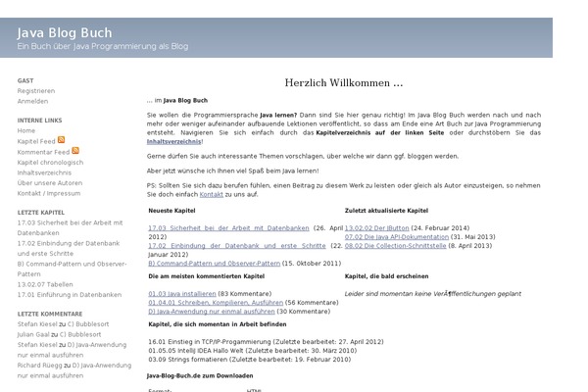588x392 pixels.
Task: Click 16.01 Einstieg in TCP/IP-Progammierung entry
Action: 266,342
